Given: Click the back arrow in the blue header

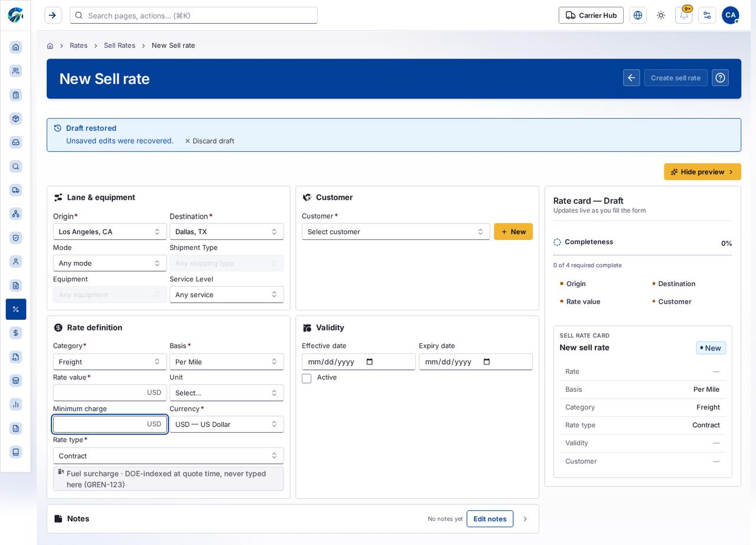Looking at the screenshot, I should click(631, 78).
